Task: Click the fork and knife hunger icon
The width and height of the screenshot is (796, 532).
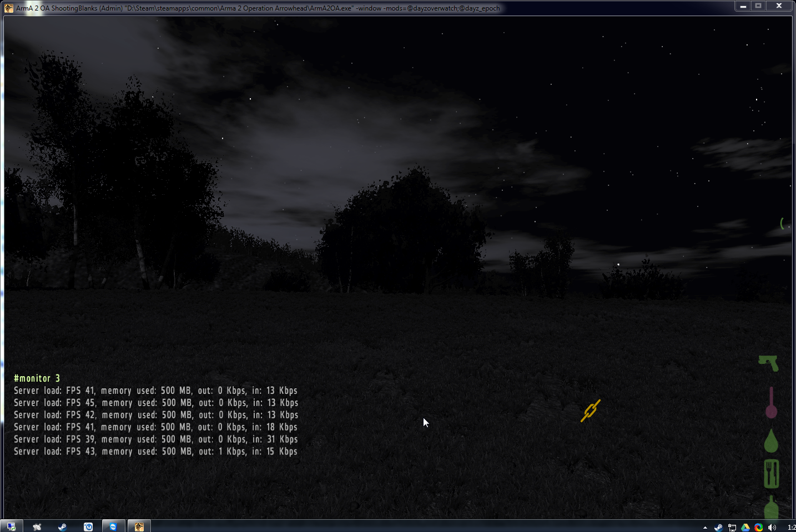Action: 771,474
